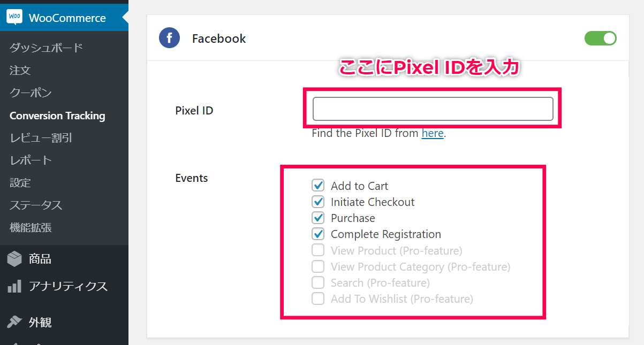Uncheck the Initiate Checkout event
The width and height of the screenshot is (644, 345).
tap(318, 202)
